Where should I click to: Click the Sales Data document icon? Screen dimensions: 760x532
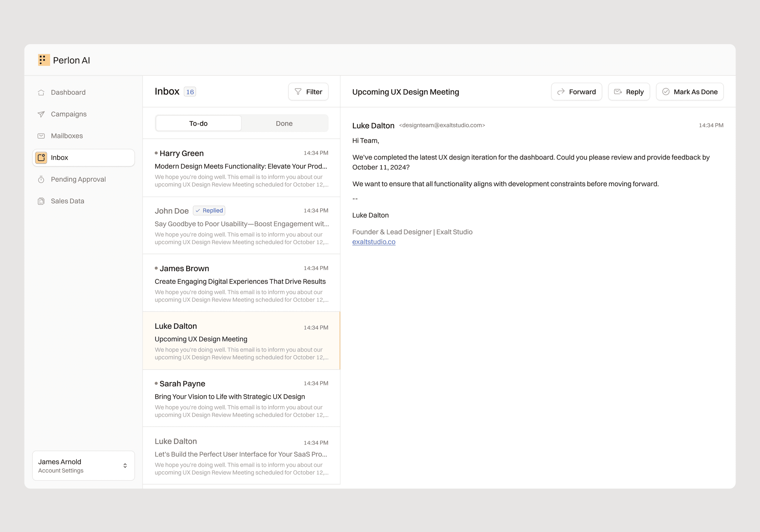click(41, 201)
